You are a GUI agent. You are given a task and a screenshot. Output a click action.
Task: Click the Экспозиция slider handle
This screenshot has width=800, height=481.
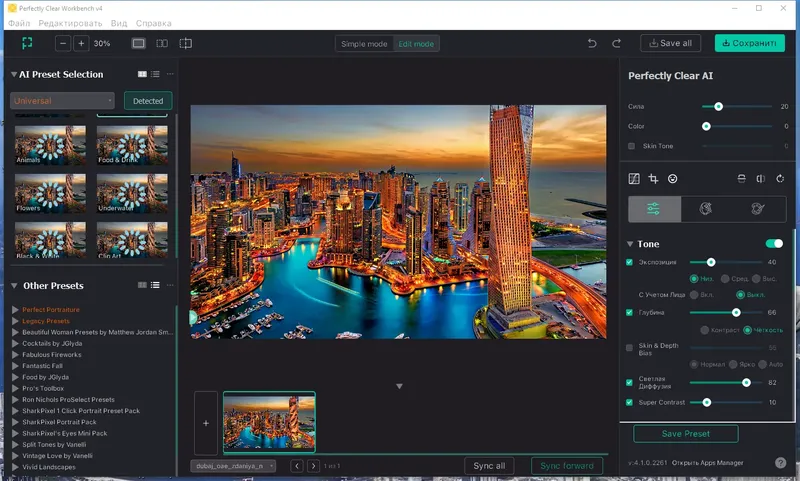tap(710, 262)
